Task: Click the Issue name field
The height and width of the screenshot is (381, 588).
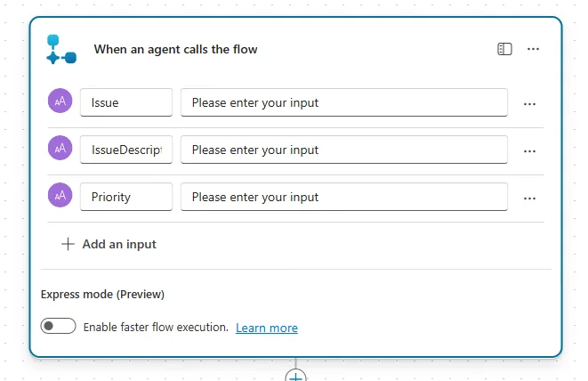Action: tap(126, 102)
